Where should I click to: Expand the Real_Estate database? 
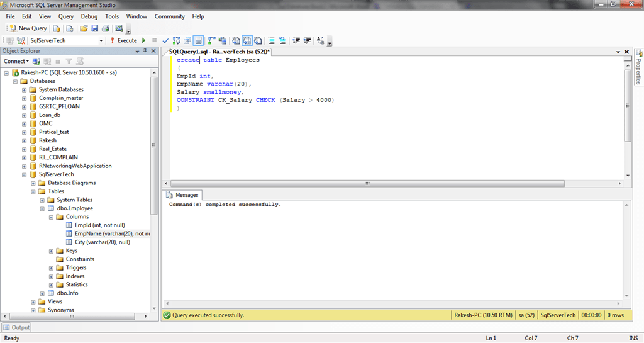click(x=25, y=149)
